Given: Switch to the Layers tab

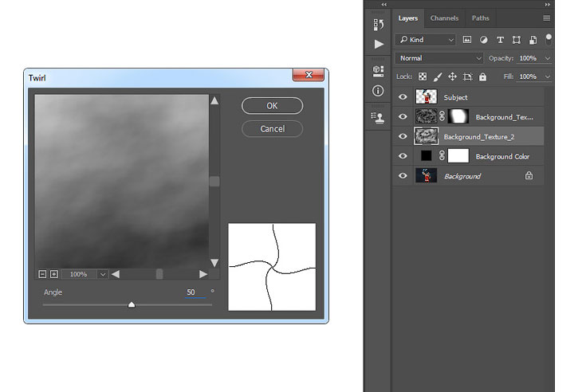Looking at the screenshot, I should [x=407, y=18].
